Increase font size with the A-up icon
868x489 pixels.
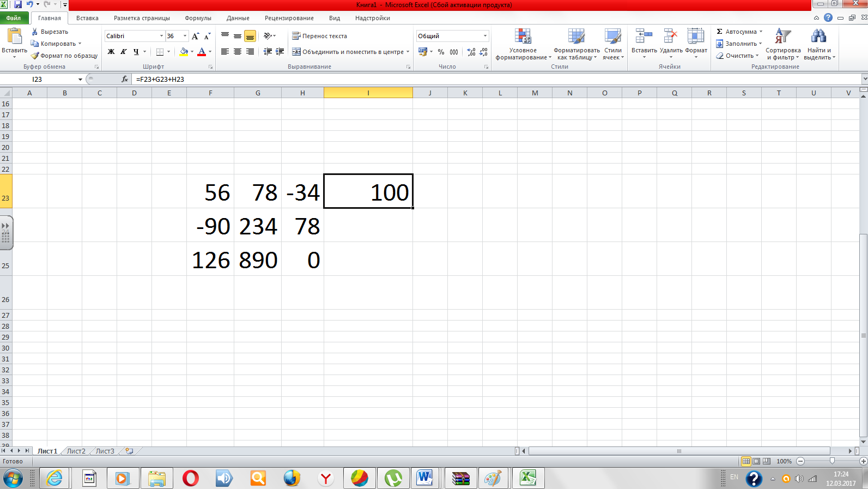(195, 36)
